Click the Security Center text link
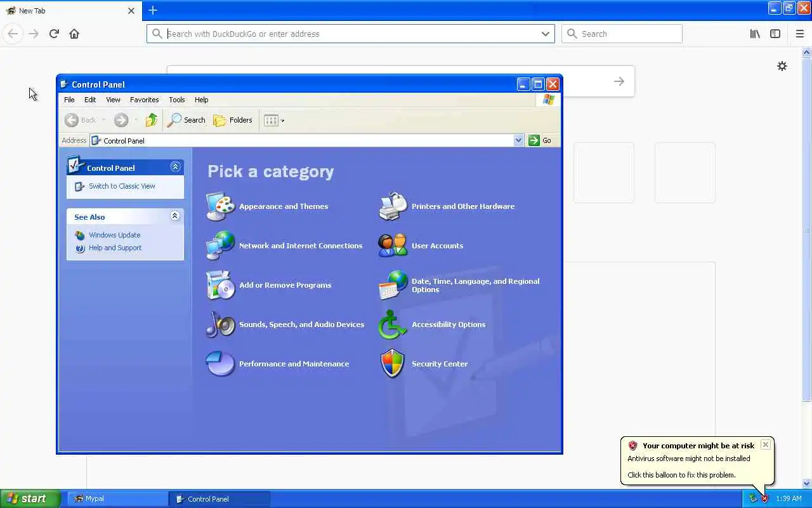This screenshot has width=812, height=508. click(x=440, y=364)
